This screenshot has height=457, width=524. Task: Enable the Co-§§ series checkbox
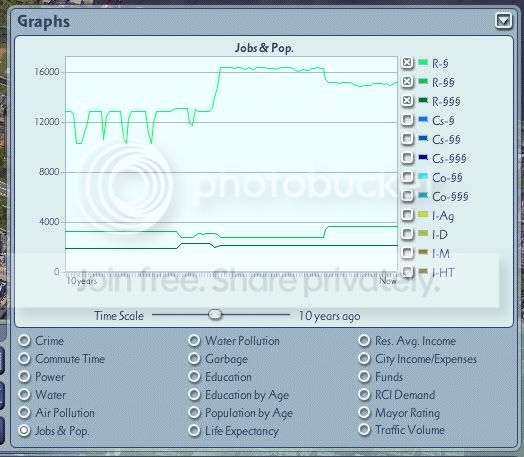click(407, 176)
